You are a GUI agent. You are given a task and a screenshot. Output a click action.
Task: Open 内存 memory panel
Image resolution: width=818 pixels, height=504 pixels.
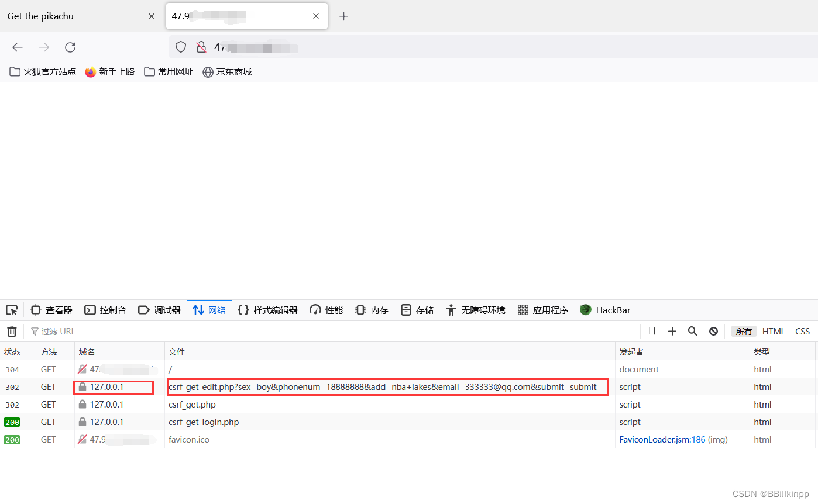pyautogui.click(x=372, y=310)
